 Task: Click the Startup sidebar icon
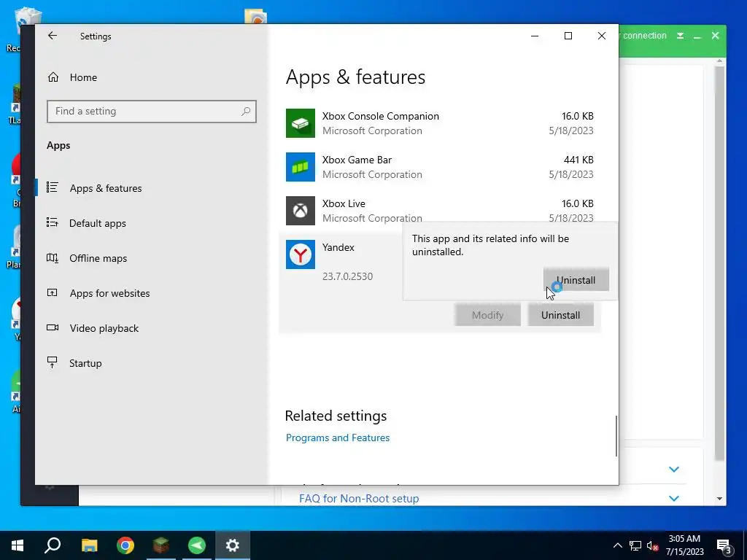tap(53, 362)
